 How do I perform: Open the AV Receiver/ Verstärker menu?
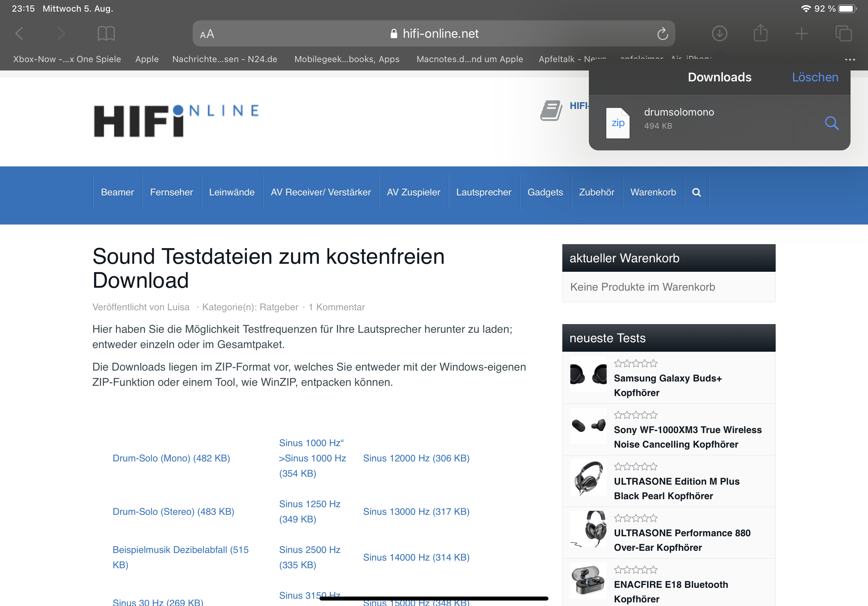[x=321, y=192]
